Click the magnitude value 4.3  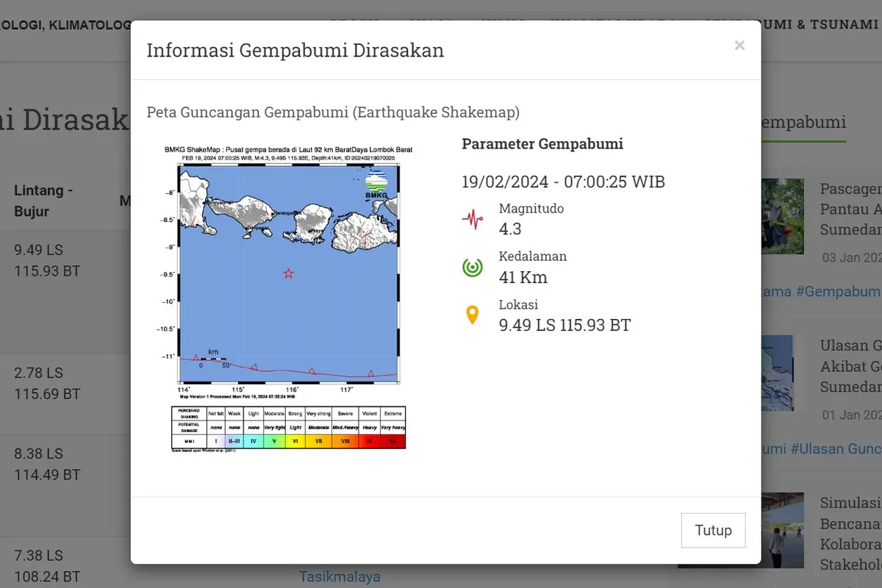pyautogui.click(x=510, y=229)
